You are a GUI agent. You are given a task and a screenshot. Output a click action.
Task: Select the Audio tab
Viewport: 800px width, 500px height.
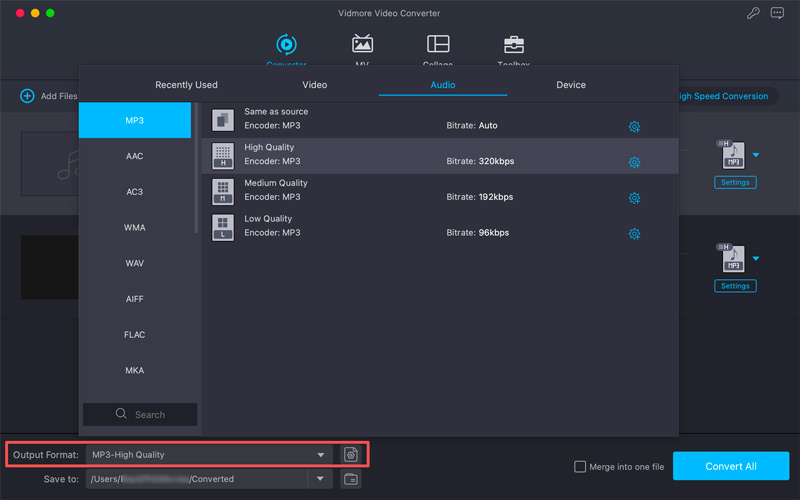(x=443, y=85)
